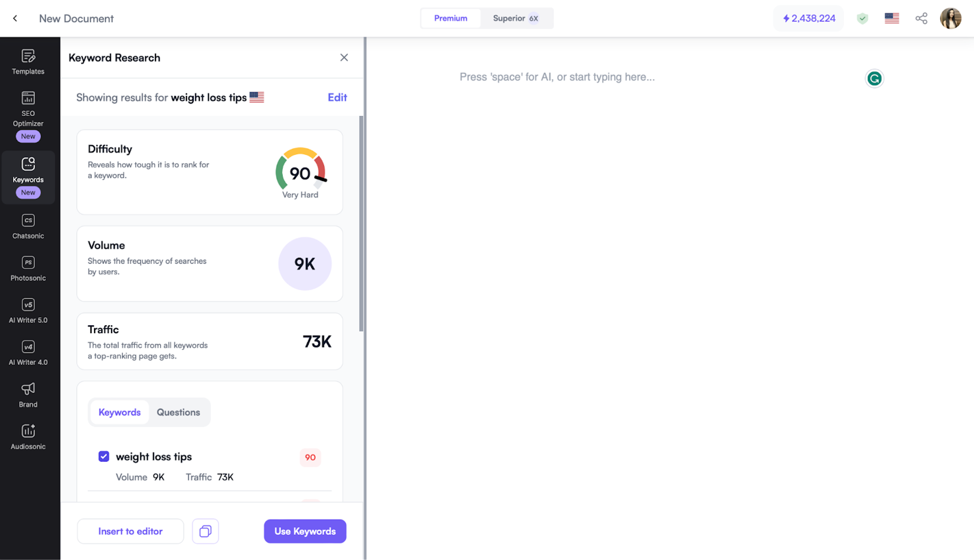
Task: Edit the keyword search query
Action: point(337,97)
